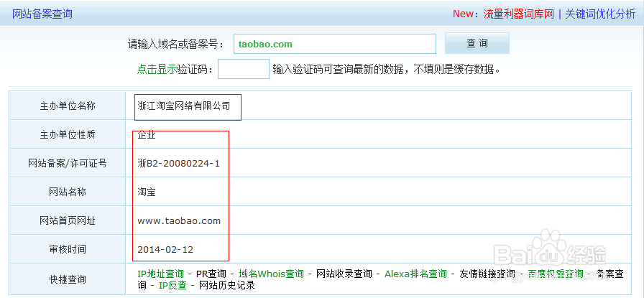Select the 企业 value cell
644x298 pixels.
[147, 134]
